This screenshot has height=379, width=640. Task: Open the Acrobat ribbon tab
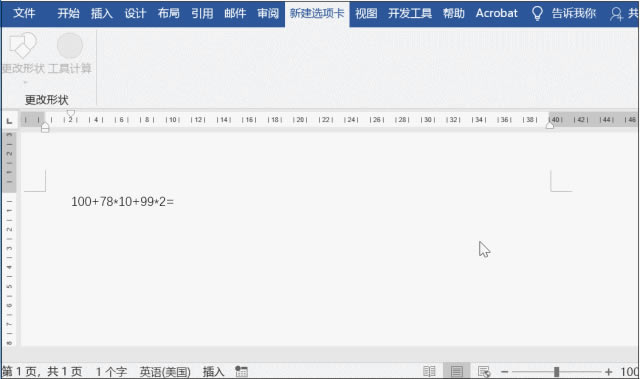tap(497, 13)
